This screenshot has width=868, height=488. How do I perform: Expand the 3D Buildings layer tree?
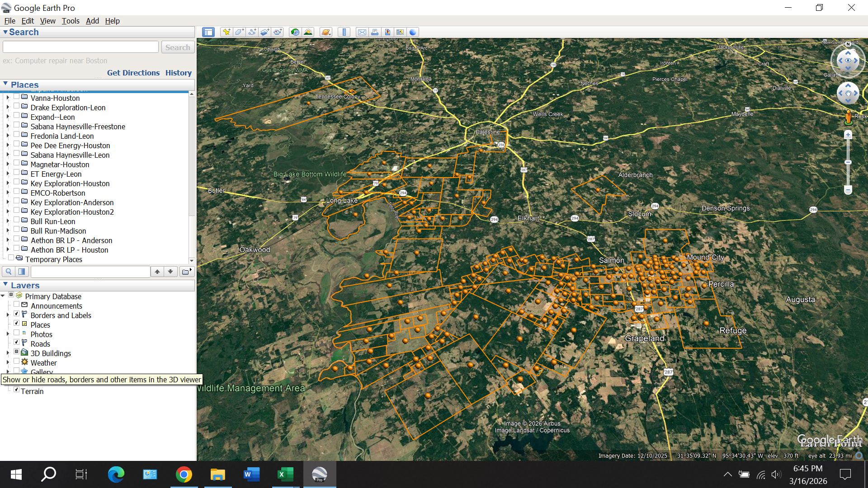8,353
